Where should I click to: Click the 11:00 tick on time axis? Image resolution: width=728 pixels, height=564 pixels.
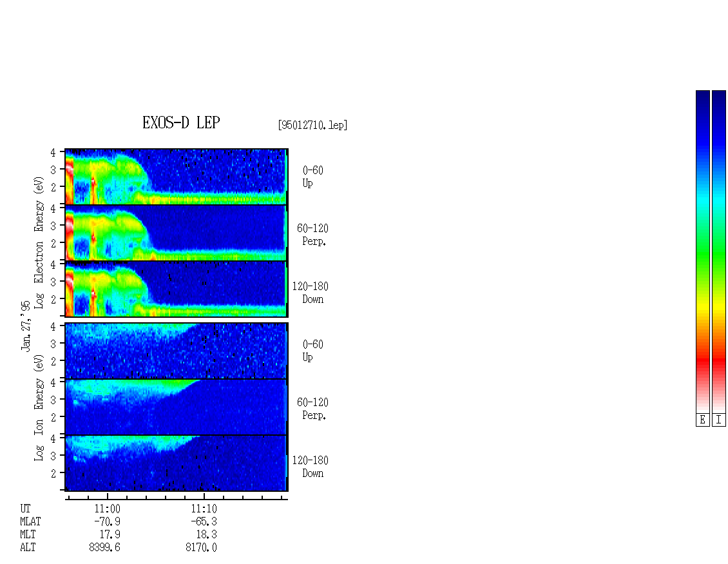click(x=107, y=496)
